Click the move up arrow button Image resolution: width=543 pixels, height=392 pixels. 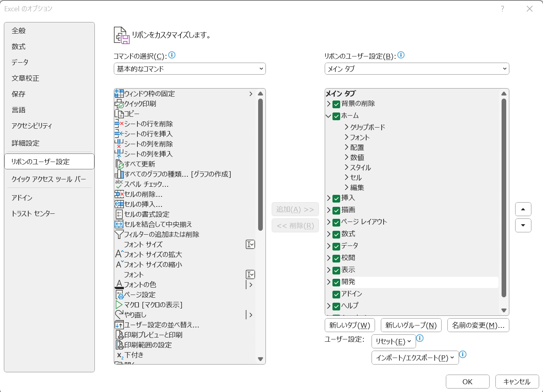(x=523, y=209)
